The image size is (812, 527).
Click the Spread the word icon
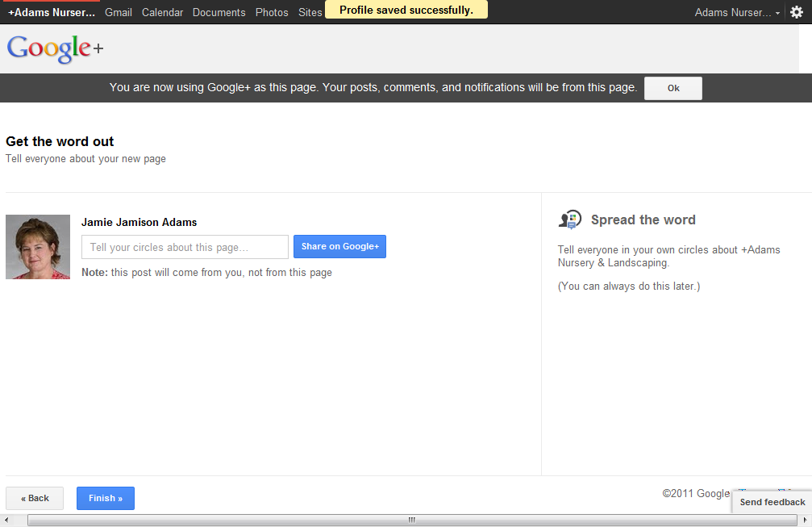click(570, 220)
